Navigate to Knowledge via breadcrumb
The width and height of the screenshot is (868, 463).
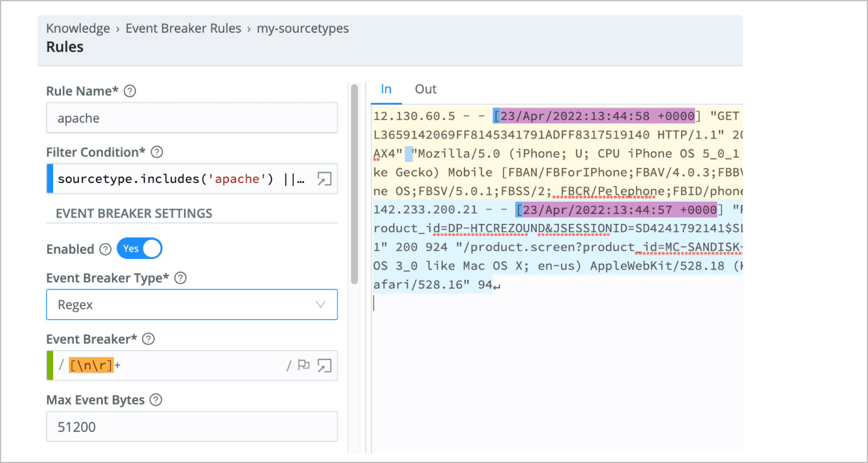(78, 27)
